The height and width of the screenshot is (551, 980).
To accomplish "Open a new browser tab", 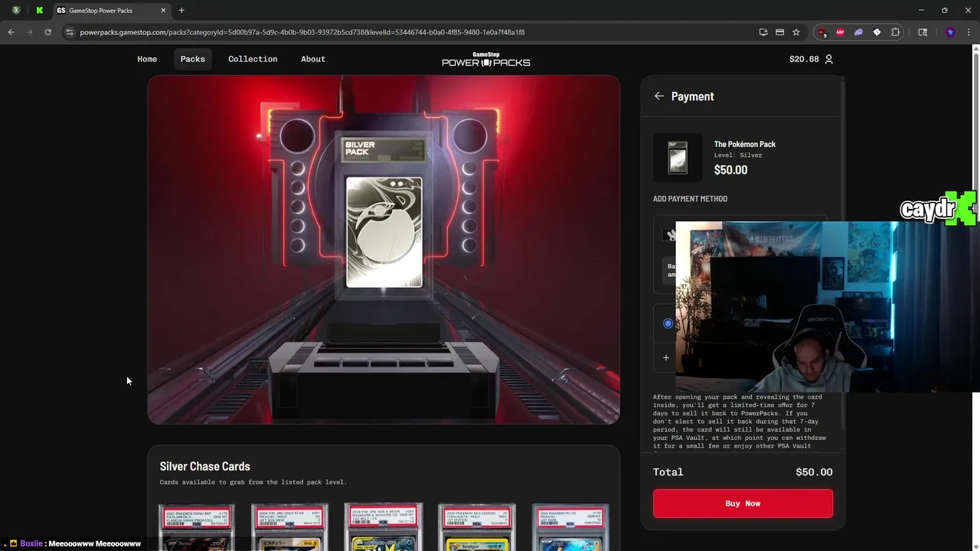I will coord(181,11).
